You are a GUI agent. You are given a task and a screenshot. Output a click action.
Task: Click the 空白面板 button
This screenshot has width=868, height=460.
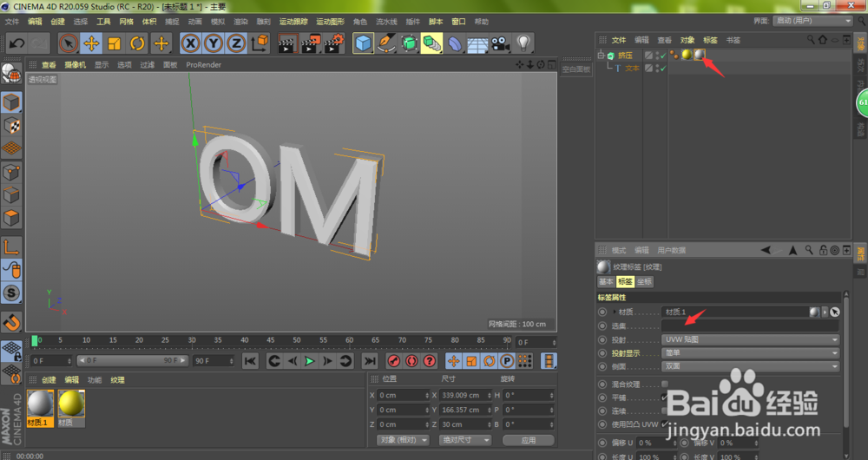tap(576, 69)
